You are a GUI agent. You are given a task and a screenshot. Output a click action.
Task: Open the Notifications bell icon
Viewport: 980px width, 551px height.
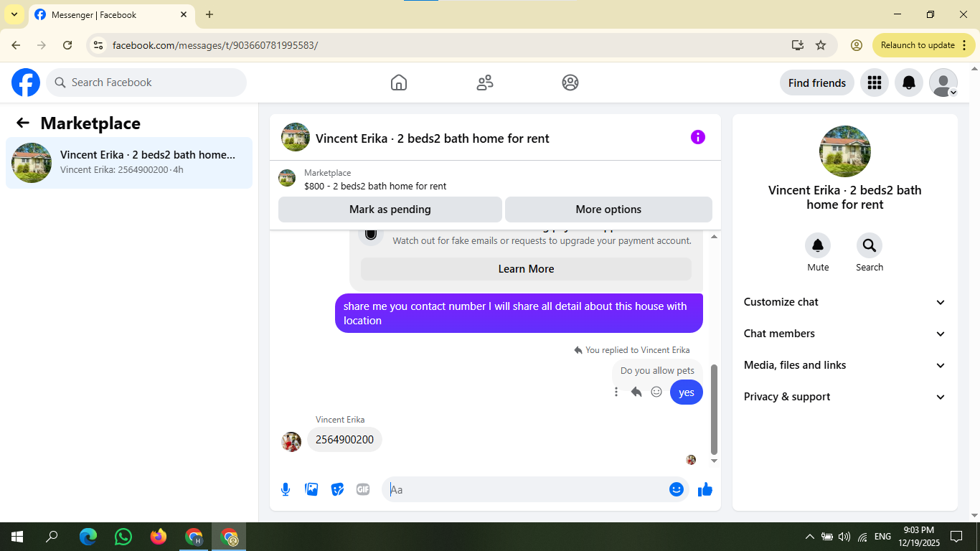pyautogui.click(x=909, y=83)
